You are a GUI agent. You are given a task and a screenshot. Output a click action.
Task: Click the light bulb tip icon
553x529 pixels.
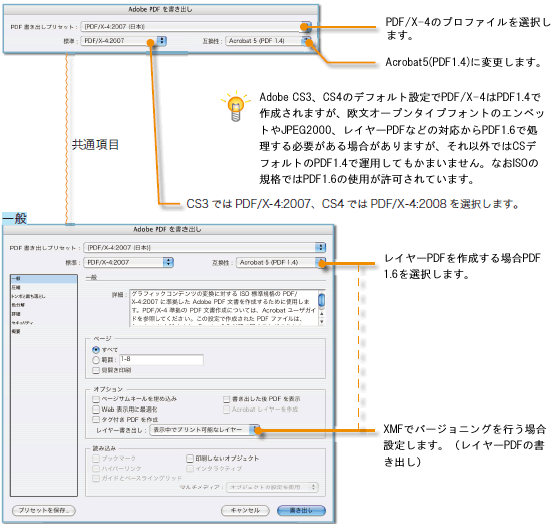236,106
